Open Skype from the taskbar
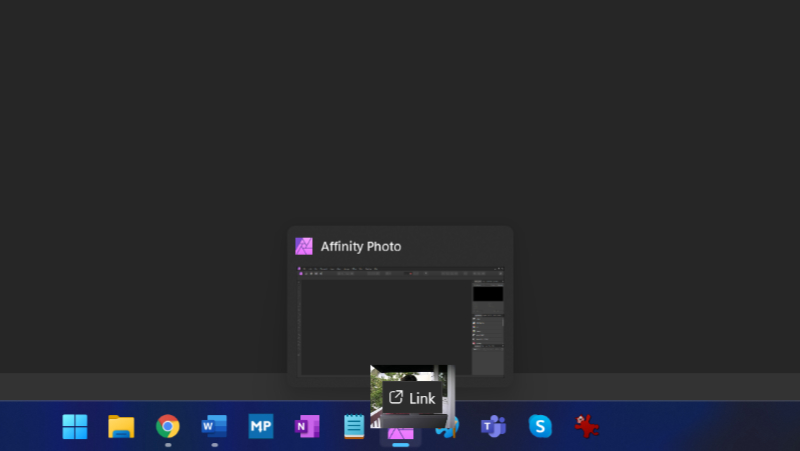 [x=540, y=426]
